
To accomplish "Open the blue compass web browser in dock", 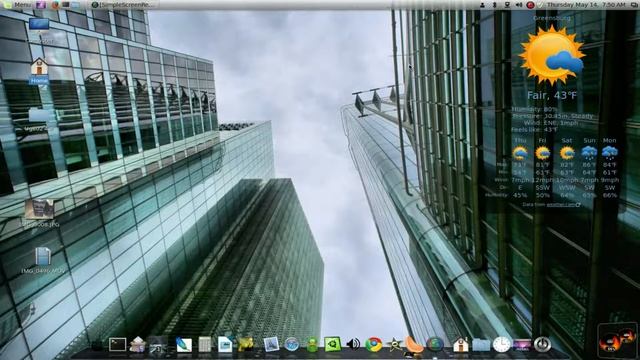I will (x=292, y=345).
